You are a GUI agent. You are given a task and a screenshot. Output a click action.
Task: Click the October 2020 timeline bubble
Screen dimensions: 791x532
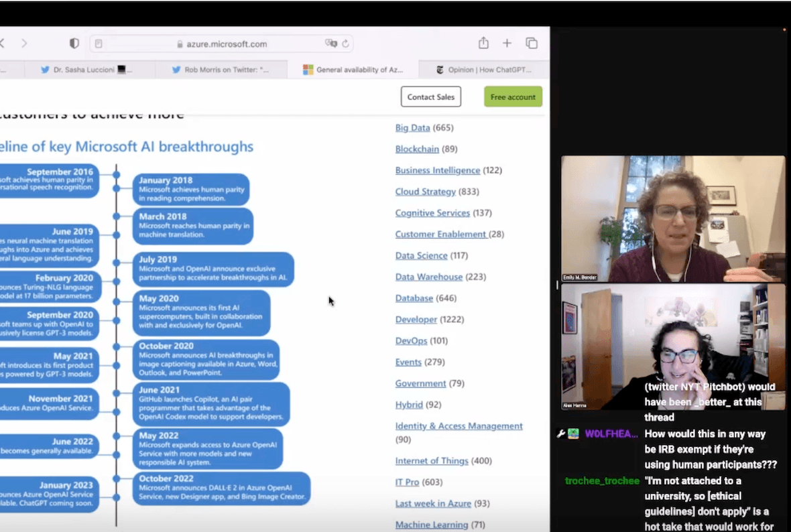(206, 360)
